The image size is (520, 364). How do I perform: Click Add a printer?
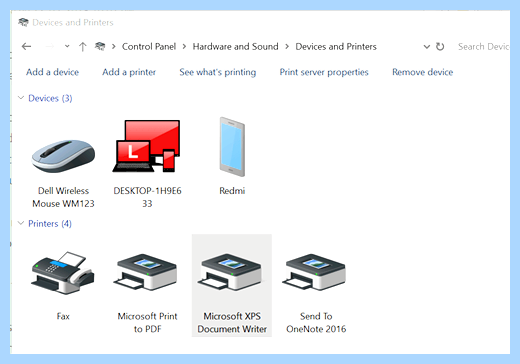pyautogui.click(x=129, y=72)
